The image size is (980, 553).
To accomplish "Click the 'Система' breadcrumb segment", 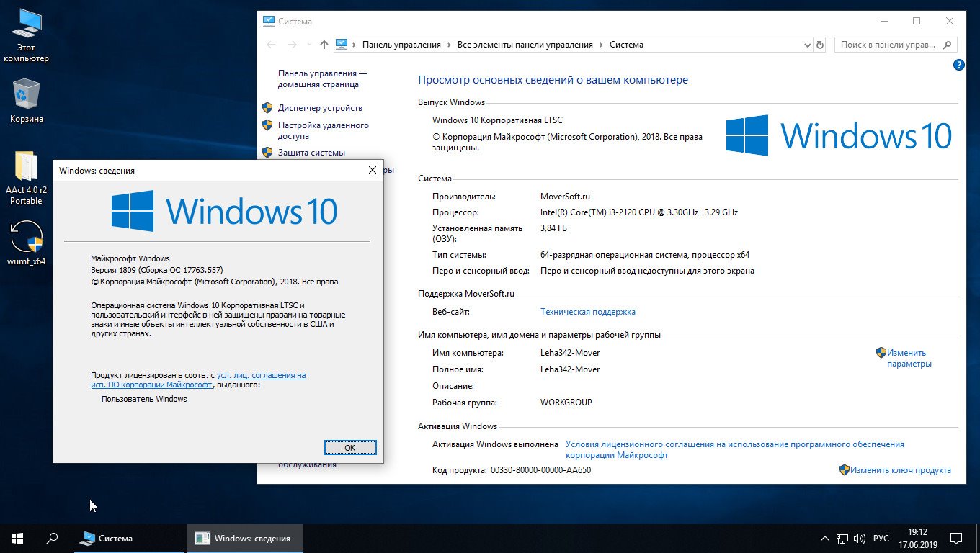I will [626, 45].
